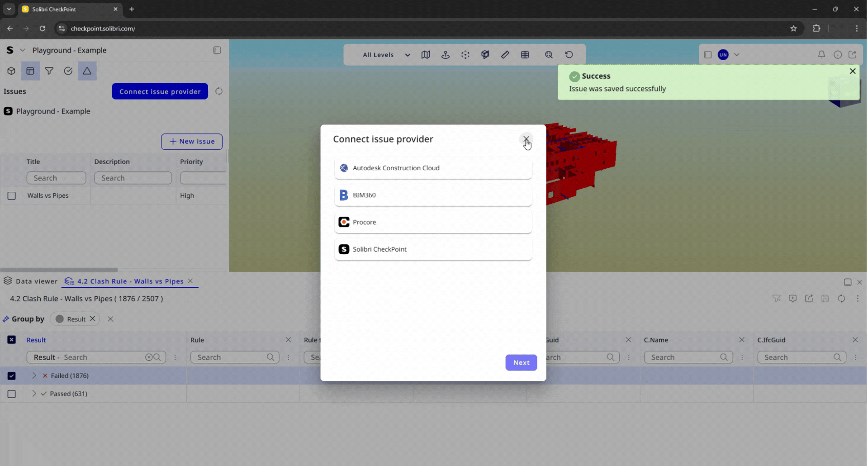868x466 pixels.
Task: Click the Title search input field
Action: pos(56,178)
